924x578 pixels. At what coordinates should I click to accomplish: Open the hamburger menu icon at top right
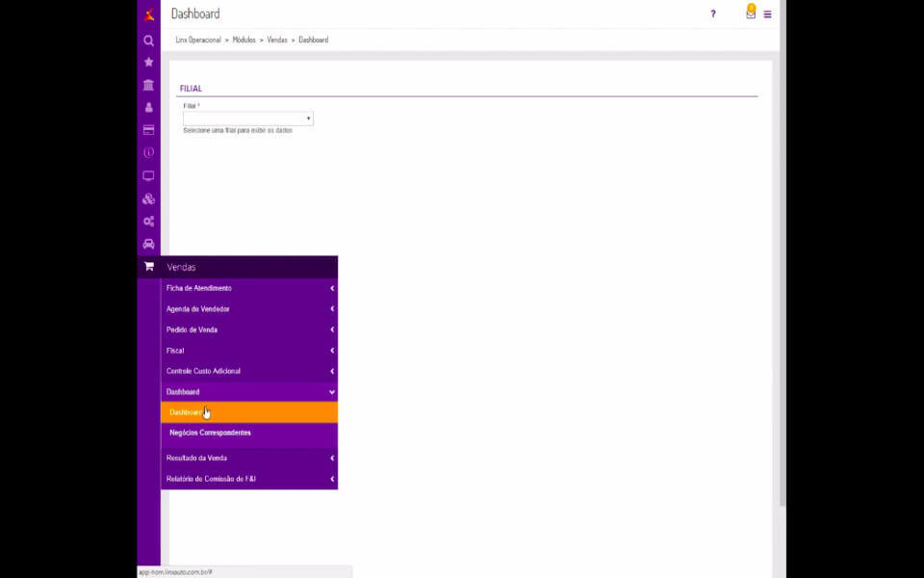(767, 14)
